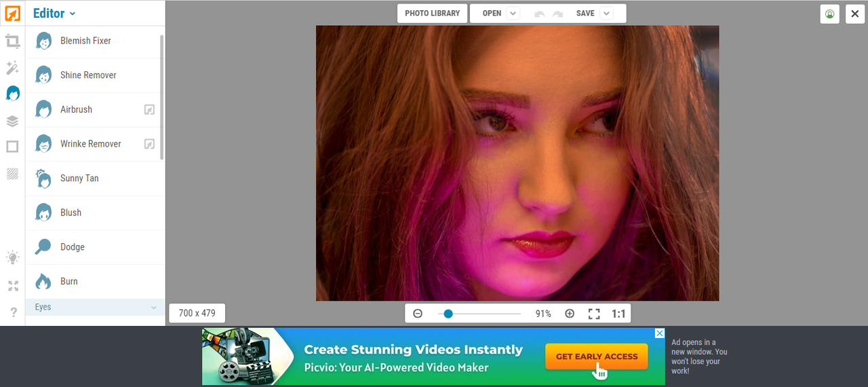Click the portrait photo on canvas
This screenshot has height=387, width=868.
tap(517, 164)
